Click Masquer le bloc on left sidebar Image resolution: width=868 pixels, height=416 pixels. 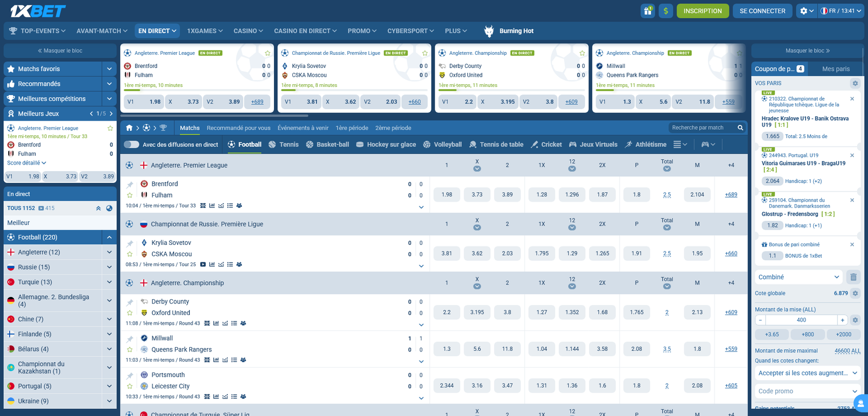[x=60, y=51]
